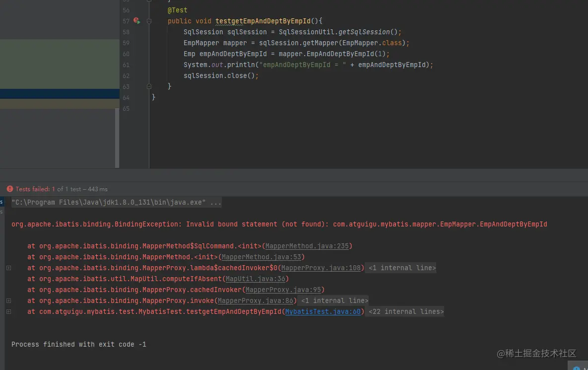Open the MapperMethod.java:235 link
This screenshot has width=588, height=370.
(307, 246)
